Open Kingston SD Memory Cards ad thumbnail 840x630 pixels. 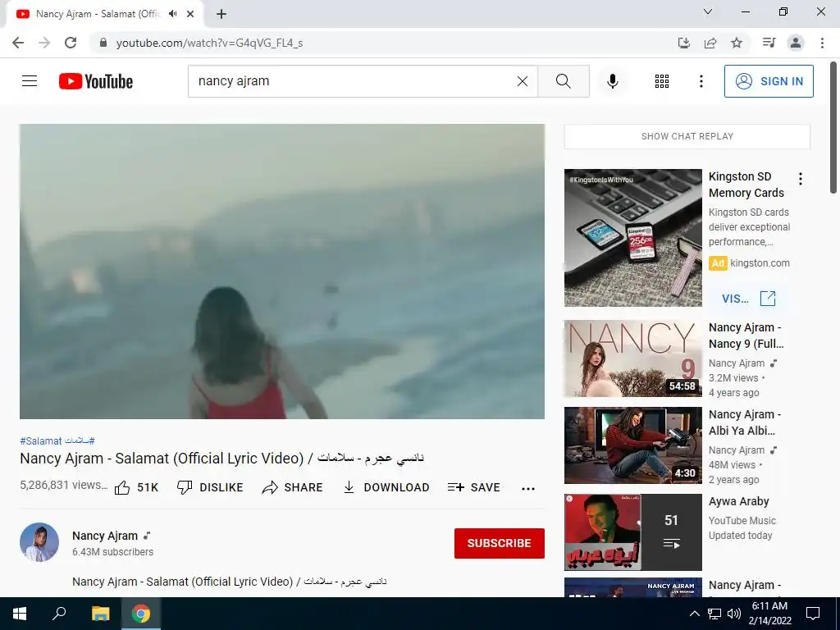pos(632,238)
